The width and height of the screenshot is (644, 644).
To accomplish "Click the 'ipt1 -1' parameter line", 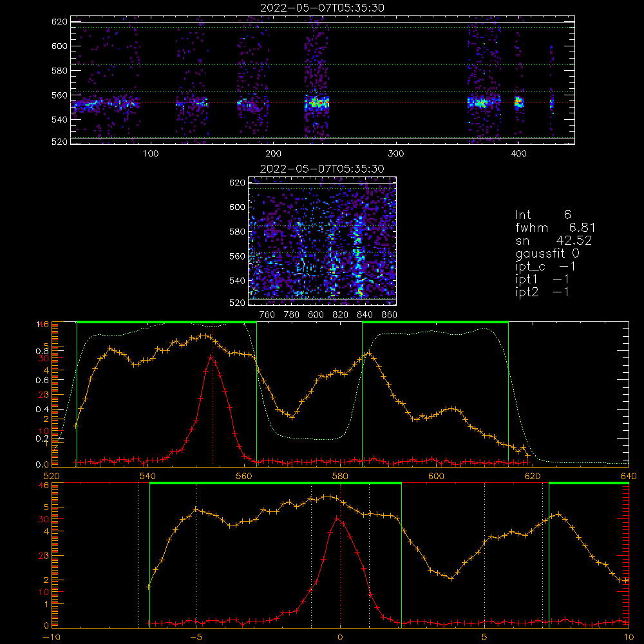I will pyautogui.click(x=542, y=279).
